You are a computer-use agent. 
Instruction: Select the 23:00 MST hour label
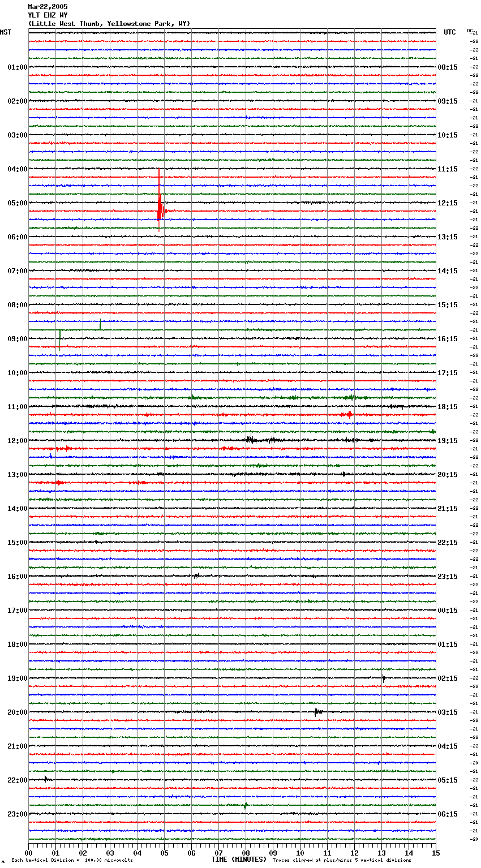18,814
